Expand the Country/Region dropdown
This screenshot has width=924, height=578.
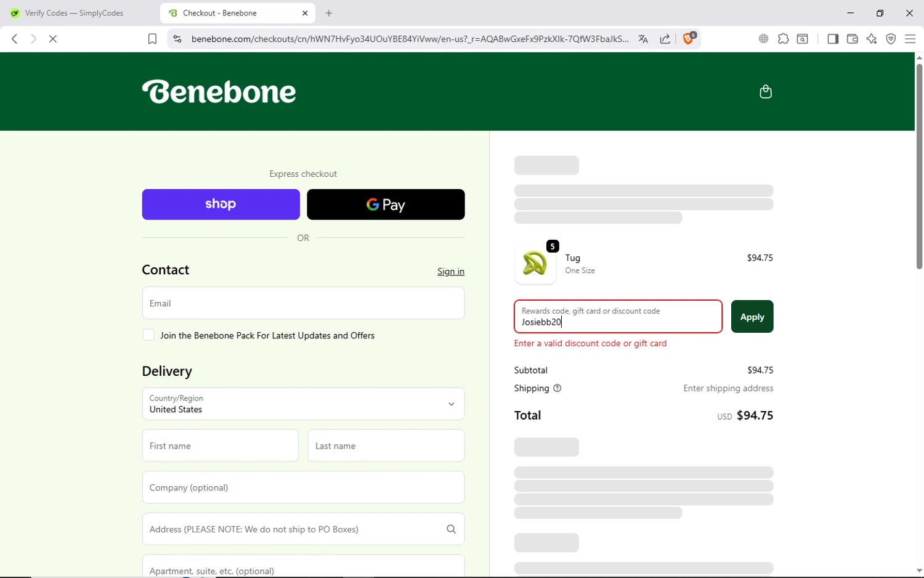click(303, 404)
